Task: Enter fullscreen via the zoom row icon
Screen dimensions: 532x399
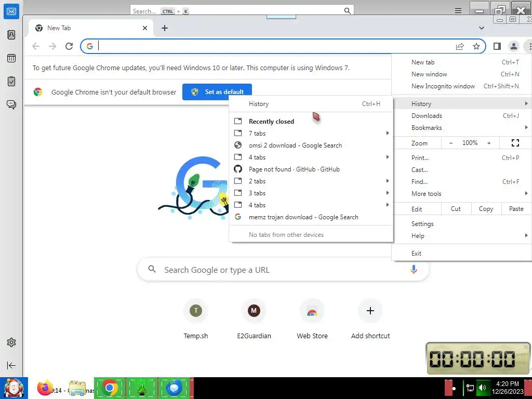Action: tap(515, 143)
